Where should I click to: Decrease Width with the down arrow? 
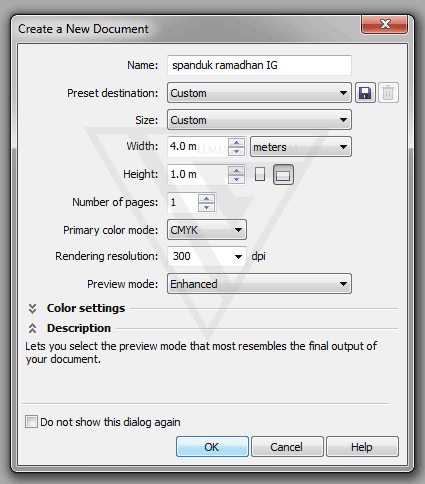(236, 151)
